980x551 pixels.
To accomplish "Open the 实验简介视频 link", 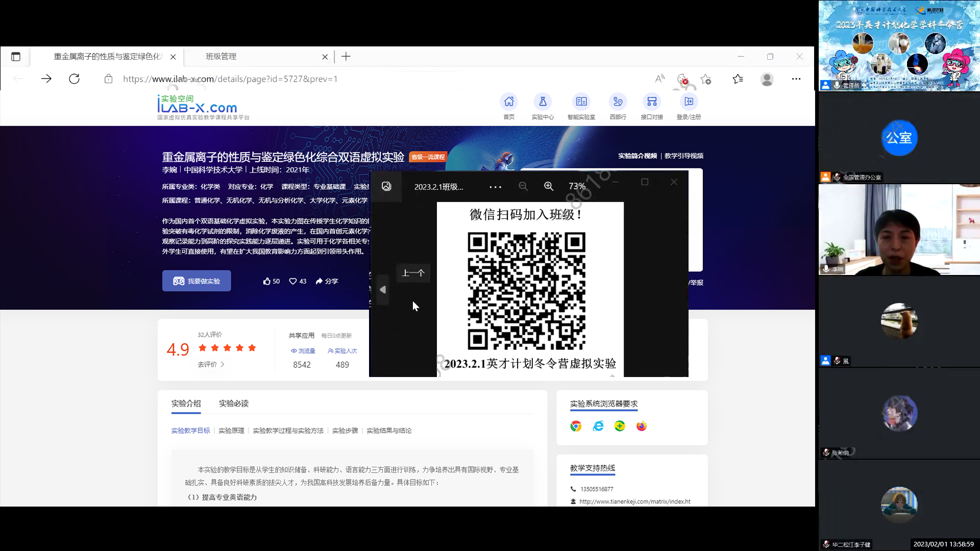I will point(638,156).
